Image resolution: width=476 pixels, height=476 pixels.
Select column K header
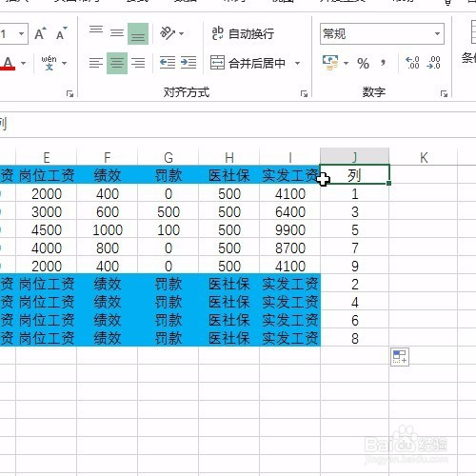coord(424,157)
